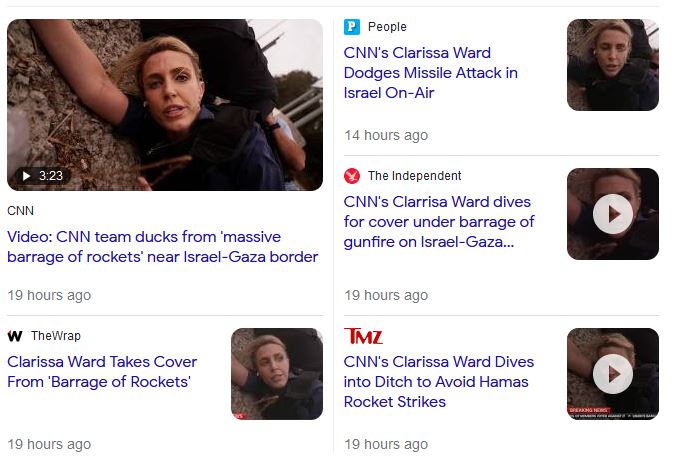
Task: Click The Independent red eagle logo
Action: pyautogui.click(x=351, y=176)
